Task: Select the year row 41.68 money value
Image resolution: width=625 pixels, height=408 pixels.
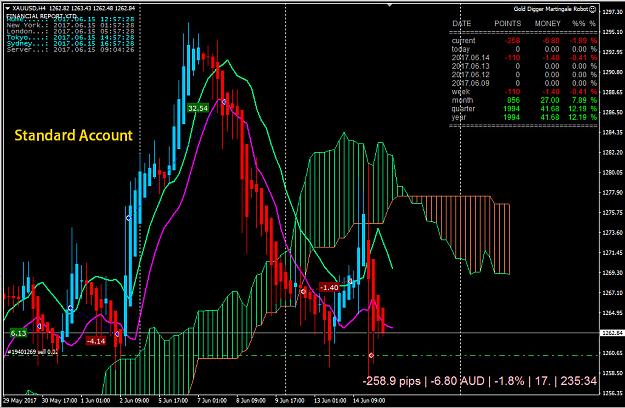Action: click(x=550, y=117)
